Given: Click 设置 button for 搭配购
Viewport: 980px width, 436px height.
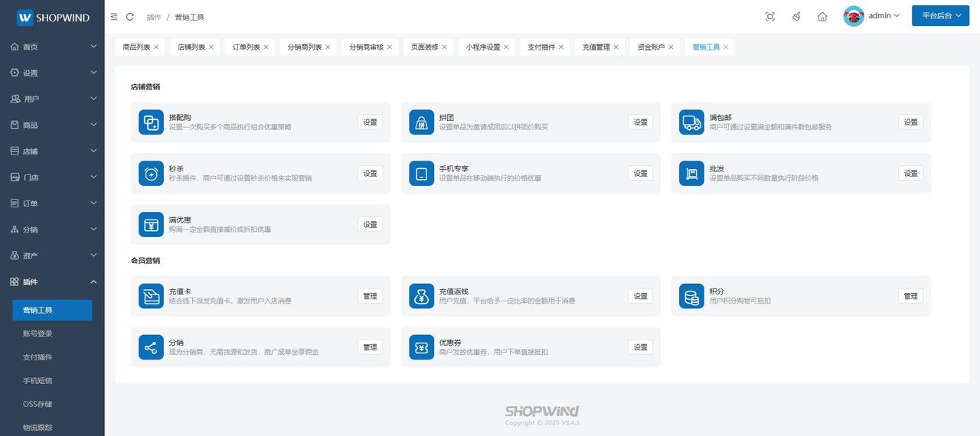Looking at the screenshot, I should pos(371,122).
